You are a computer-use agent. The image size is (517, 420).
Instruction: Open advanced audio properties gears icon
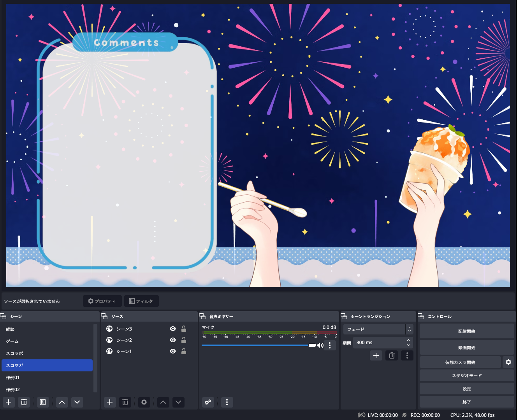pos(208,402)
